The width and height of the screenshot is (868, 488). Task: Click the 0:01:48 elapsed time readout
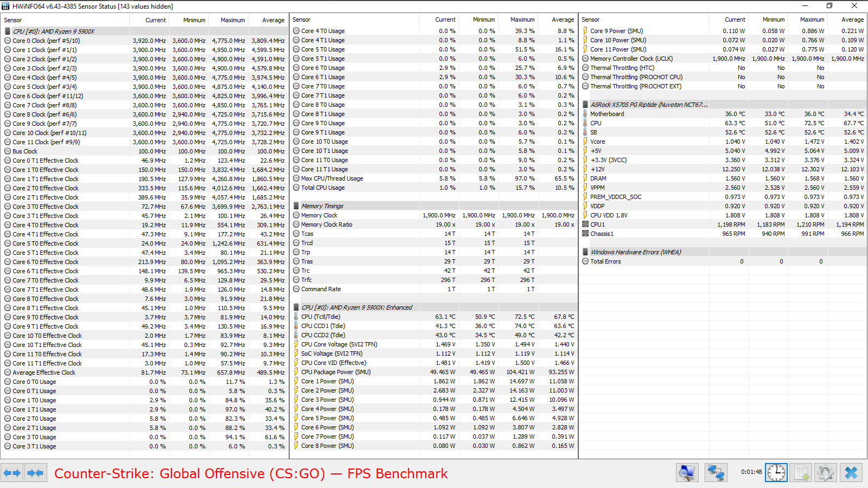751,472
